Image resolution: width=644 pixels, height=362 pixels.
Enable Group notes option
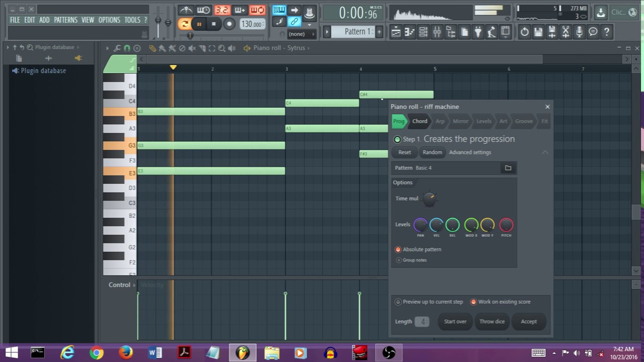pyautogui.click(x=399, y=260)
